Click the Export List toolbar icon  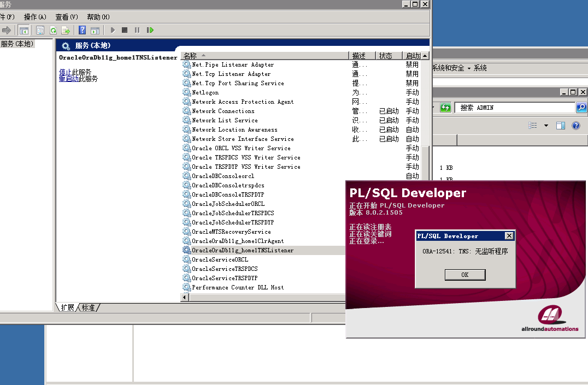click(66, 30)
